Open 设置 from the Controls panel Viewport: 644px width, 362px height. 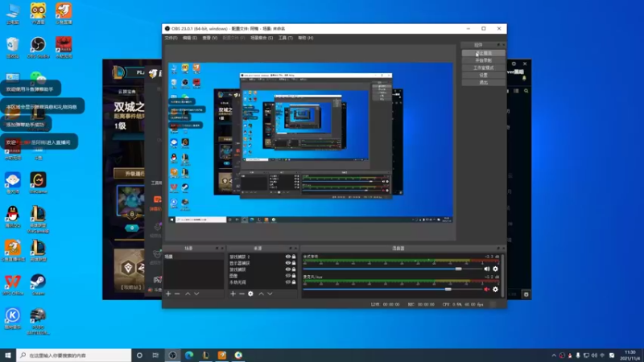click(x=484, y=75)
